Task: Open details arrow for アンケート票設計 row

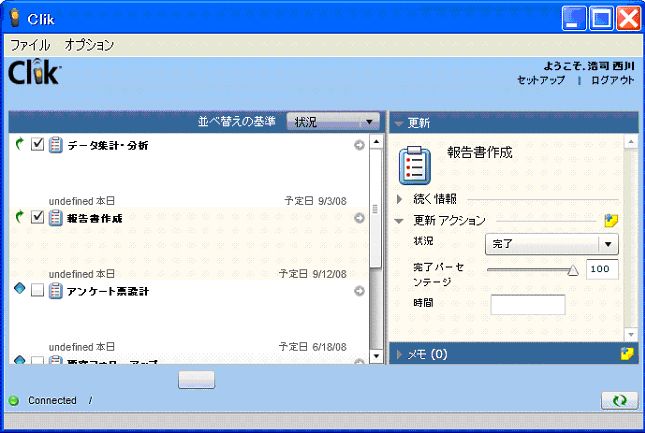Action: 359,291
